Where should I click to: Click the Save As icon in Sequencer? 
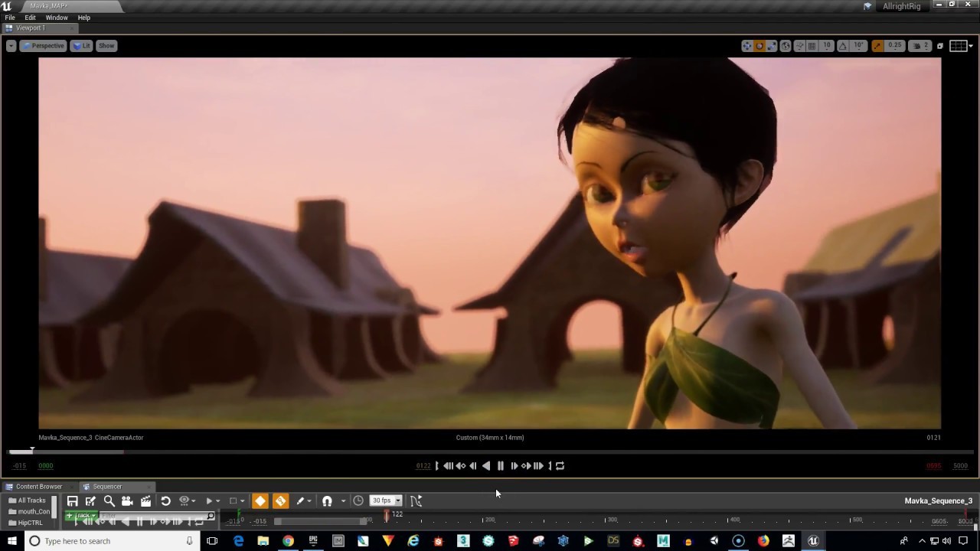point(90,501)
